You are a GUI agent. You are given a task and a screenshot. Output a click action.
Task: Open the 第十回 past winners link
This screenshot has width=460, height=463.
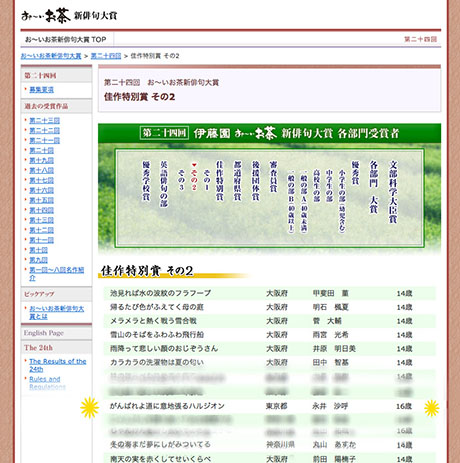tap(39, 250)
